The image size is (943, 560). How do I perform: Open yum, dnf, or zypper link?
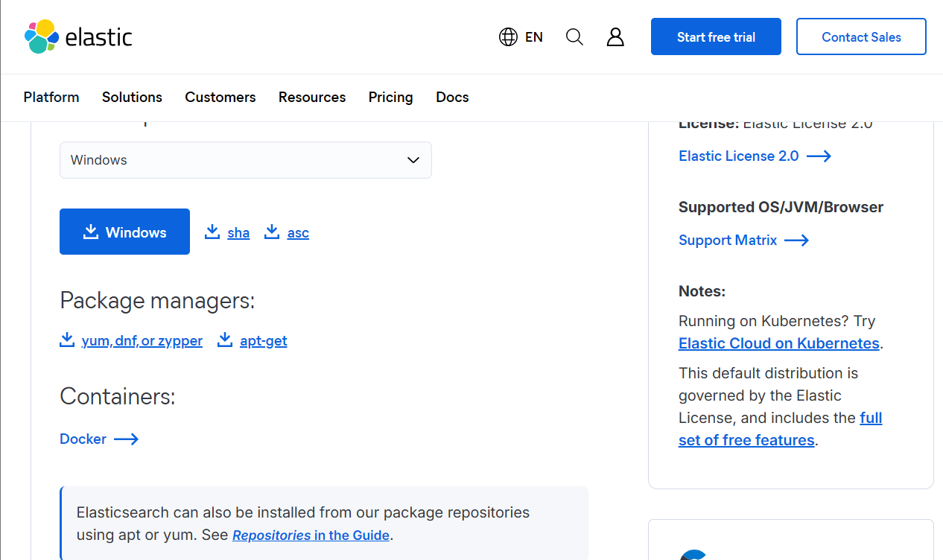tap(142, 341)
